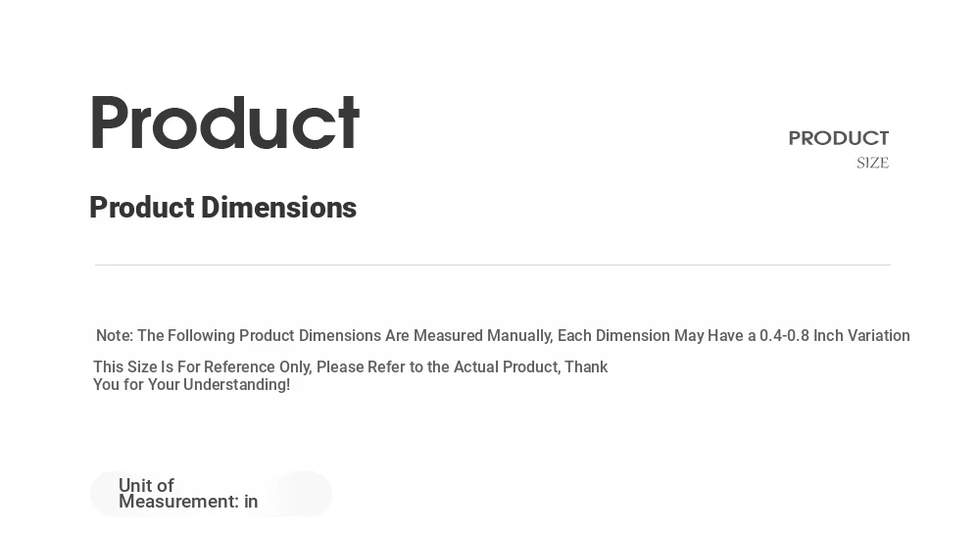The width and height of the screenshot is (980, 535).
Task: Select the "Product Dimensions" subheading
Action: [222, 208]
